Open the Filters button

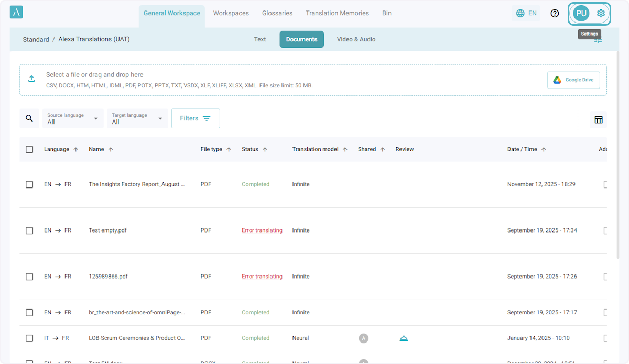(195, 118)
